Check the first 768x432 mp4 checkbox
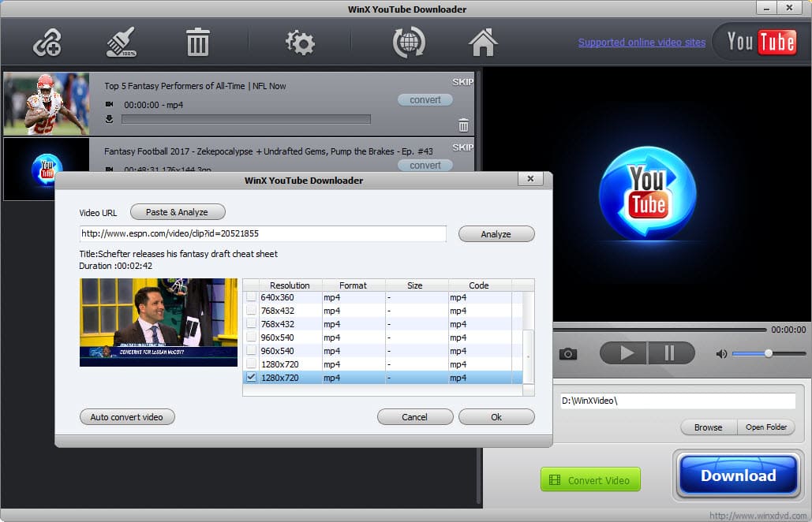812x522 pixels. [251, 311]
